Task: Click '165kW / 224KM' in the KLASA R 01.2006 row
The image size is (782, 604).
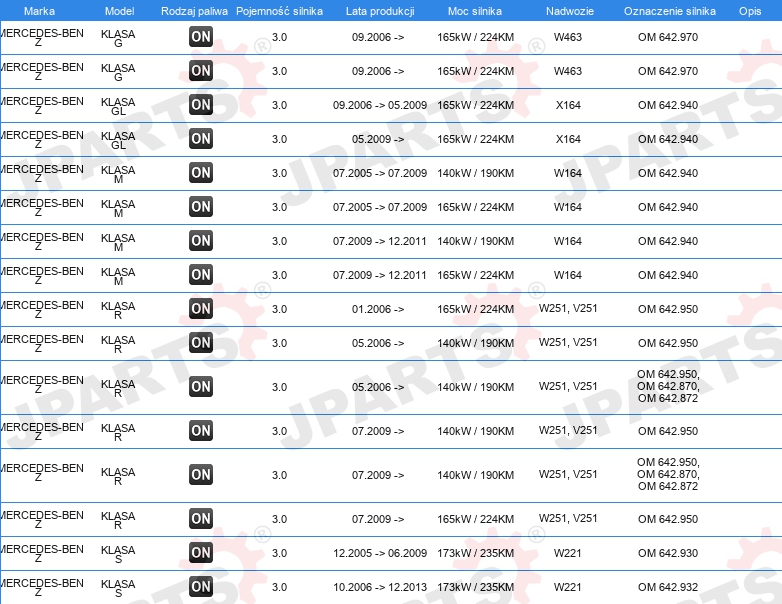Action: coord(475,309)
